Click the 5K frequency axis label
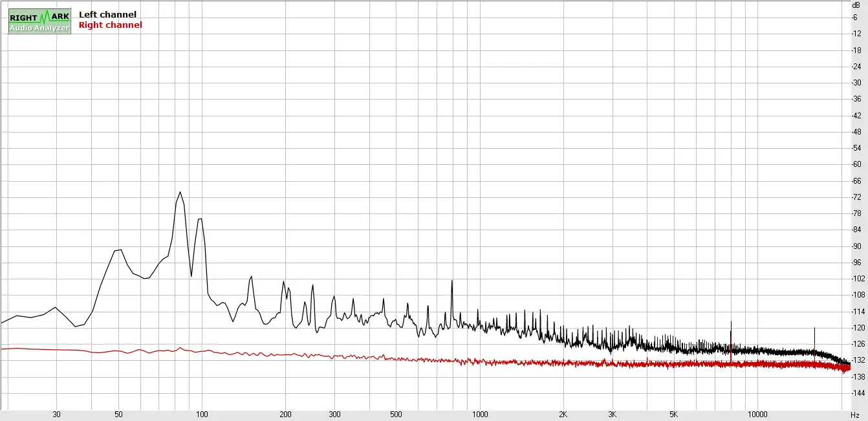868x421 pixels. (x=673, y=415)
